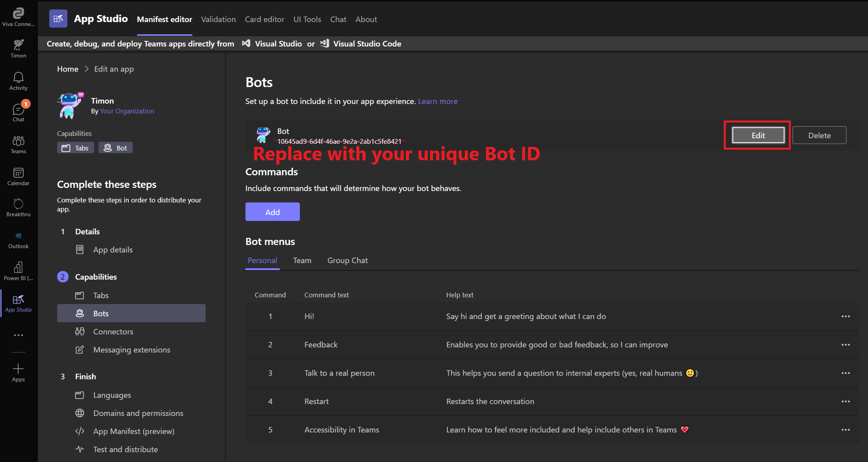Open Test and distribute
868x462 pixels.
[125, 449]
